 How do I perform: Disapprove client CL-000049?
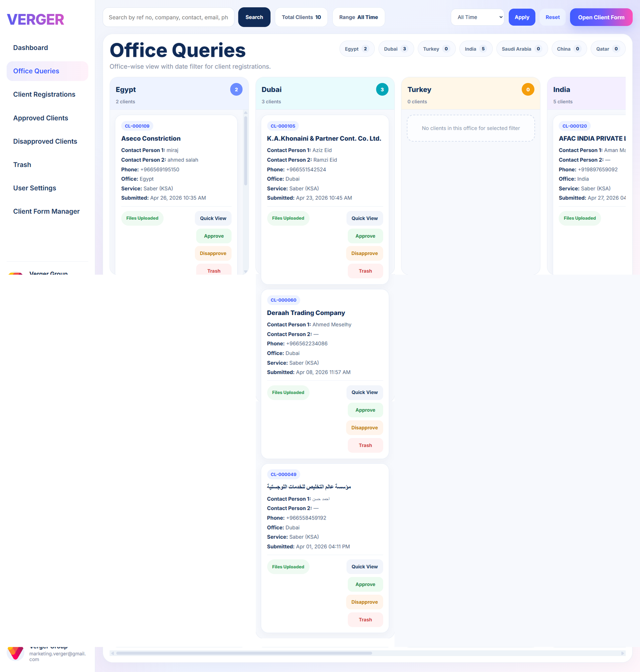[364, 602]
